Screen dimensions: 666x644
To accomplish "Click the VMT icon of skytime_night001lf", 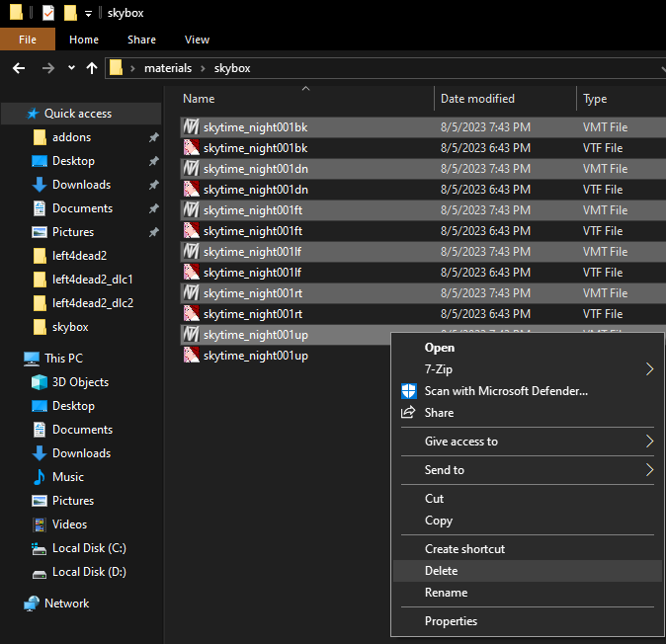I will click(191, 252).
